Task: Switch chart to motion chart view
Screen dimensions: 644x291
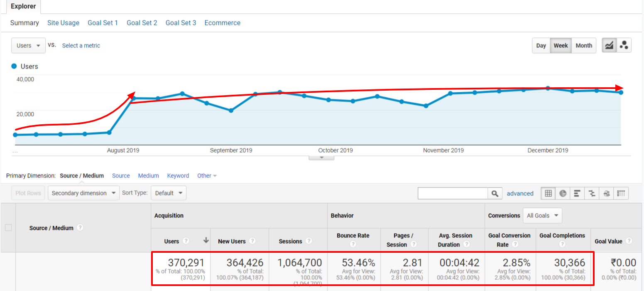Action: pyautogui.click(x=624, y=45)
